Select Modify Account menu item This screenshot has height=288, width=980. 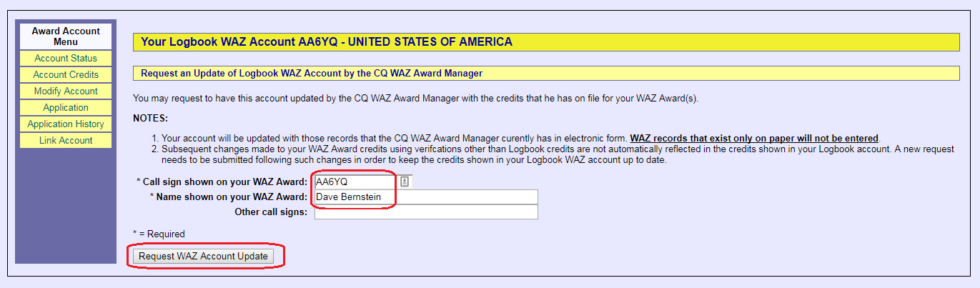tap(66, 91)
